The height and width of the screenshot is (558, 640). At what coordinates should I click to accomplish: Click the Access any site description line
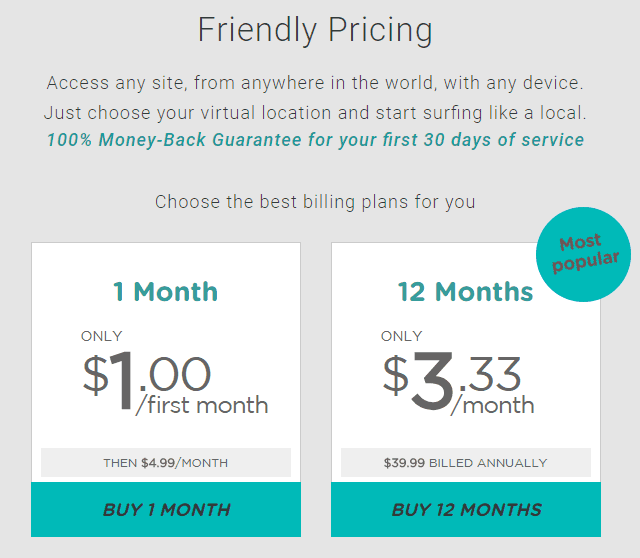pyautogui.click(x=315, y=83)
